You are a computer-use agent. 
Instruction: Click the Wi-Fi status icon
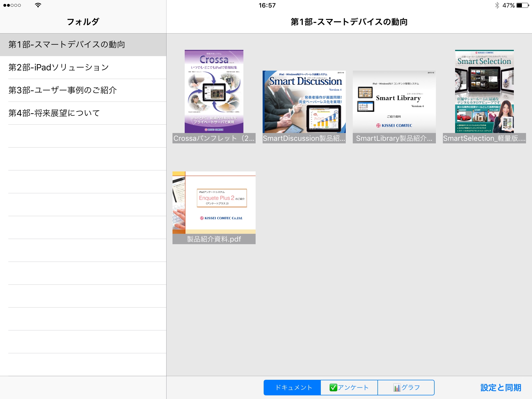point(38,5)
